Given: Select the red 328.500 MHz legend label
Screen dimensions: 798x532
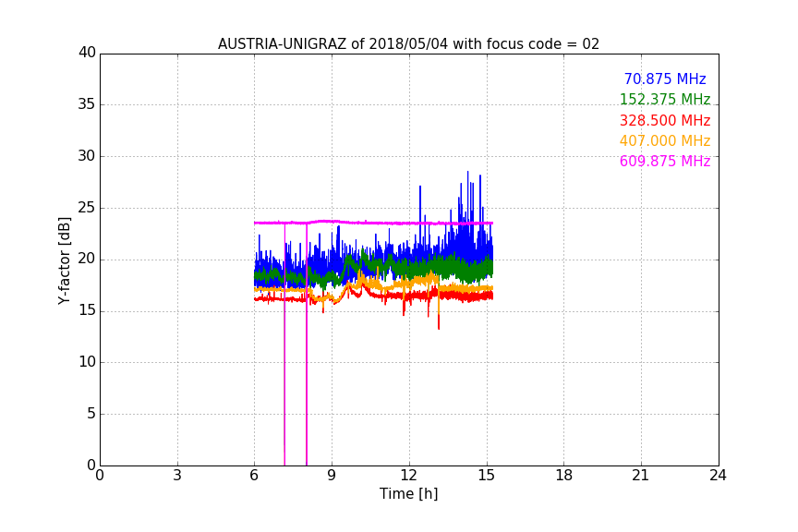Looking at the screenshot, I should click(665, 120).
